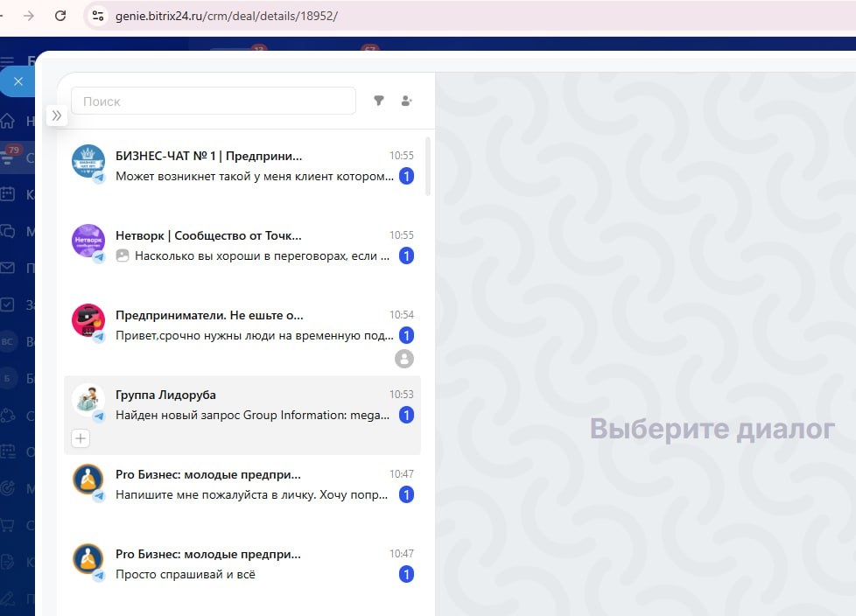Open chat БИЗНЕС-ЧАТ № 1 | Предприни...
Viewport: 856px width, 616px height.
[x=208, y=156]
